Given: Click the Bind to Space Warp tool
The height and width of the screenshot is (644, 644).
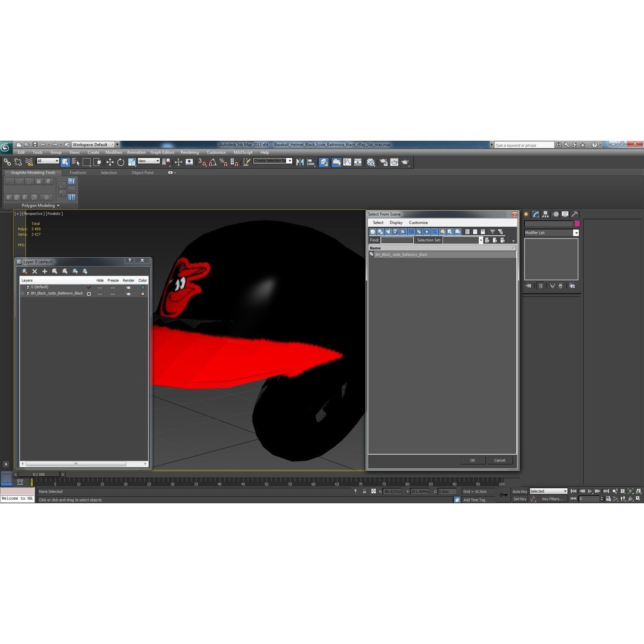Looking at the screenshot, I should pyautogui.click(x=29, y=162).
